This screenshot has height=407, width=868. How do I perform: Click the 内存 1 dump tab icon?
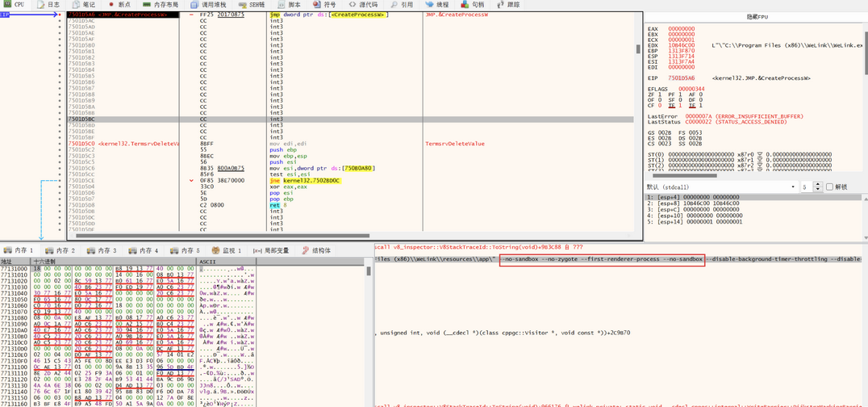point(7,250)
